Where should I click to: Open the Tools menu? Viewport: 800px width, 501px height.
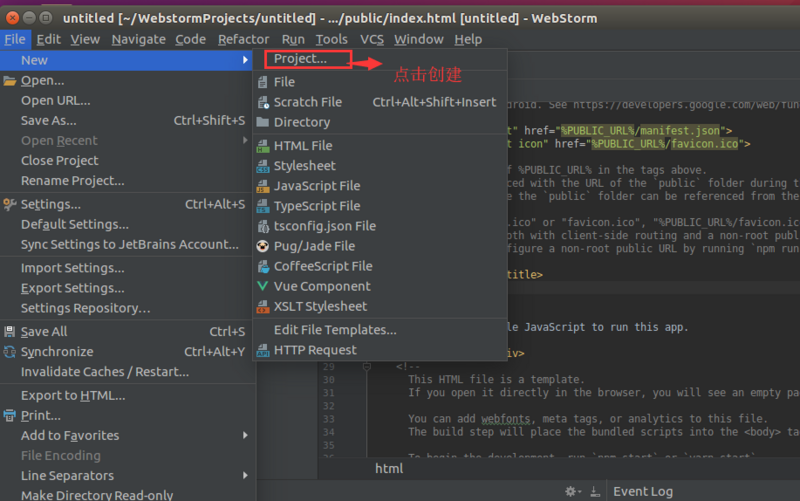click(332, 39)
